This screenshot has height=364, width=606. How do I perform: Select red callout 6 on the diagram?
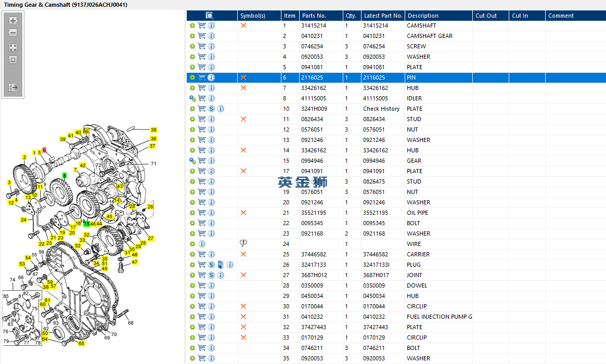click(x=44, y=150)
